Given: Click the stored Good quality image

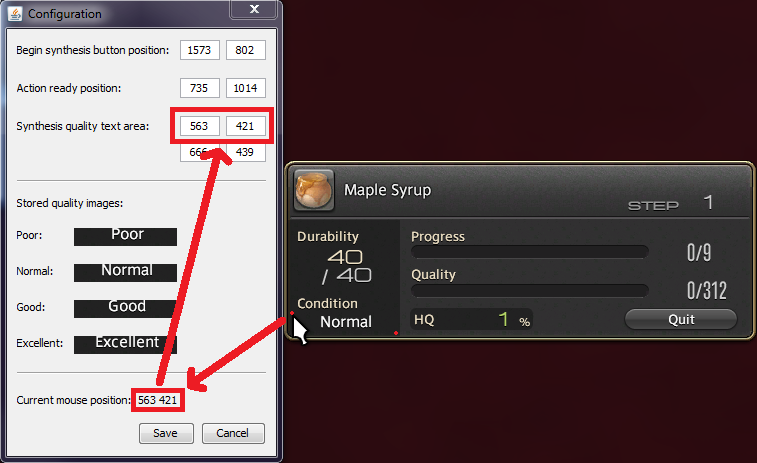Looking at the screenshot, I should point(125,309).
